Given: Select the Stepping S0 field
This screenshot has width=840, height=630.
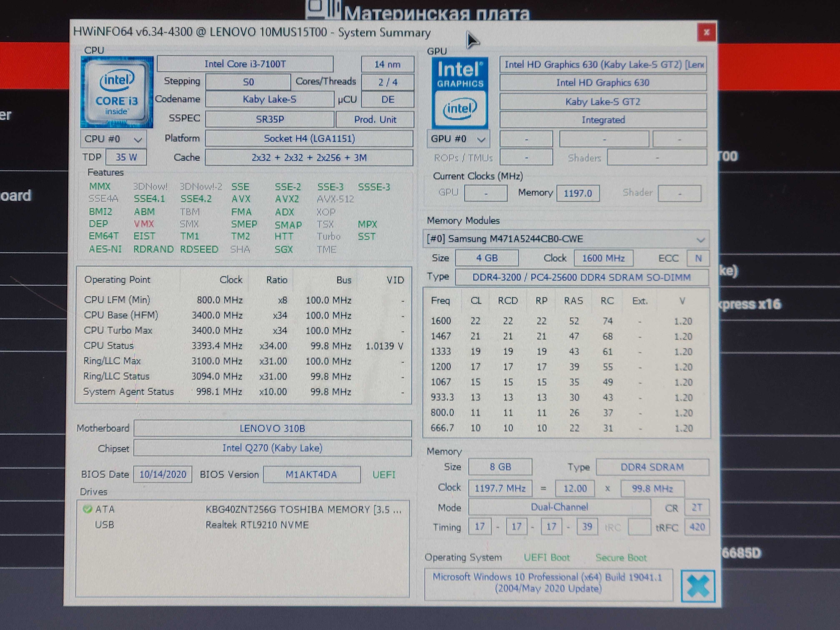Looking at the screenshot, I should (248, 82).
